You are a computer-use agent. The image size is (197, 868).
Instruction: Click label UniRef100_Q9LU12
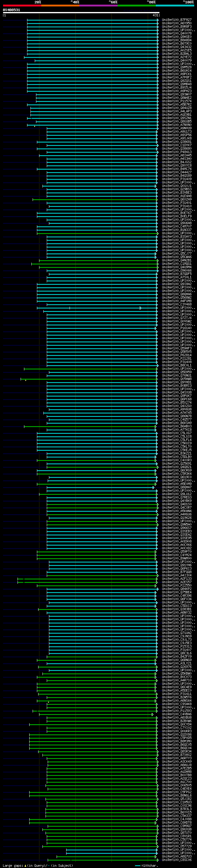point(177,494)
